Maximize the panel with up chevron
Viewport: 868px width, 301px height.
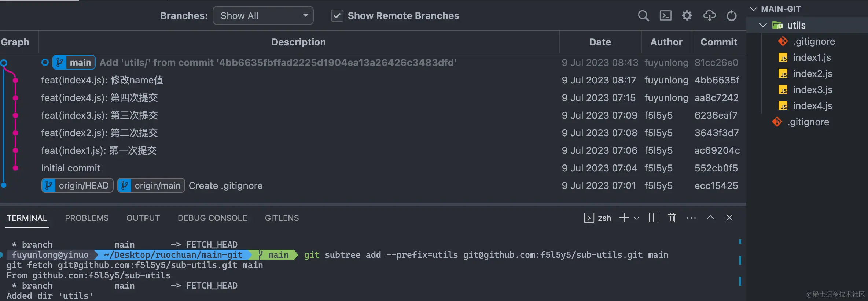pos(710,218)
